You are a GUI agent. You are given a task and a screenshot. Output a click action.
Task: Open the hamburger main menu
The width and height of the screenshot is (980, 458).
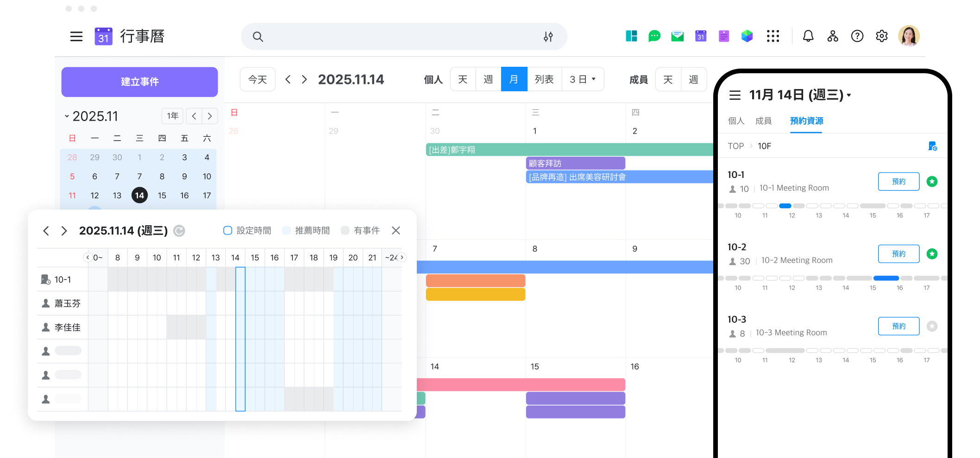click(76, 37)
